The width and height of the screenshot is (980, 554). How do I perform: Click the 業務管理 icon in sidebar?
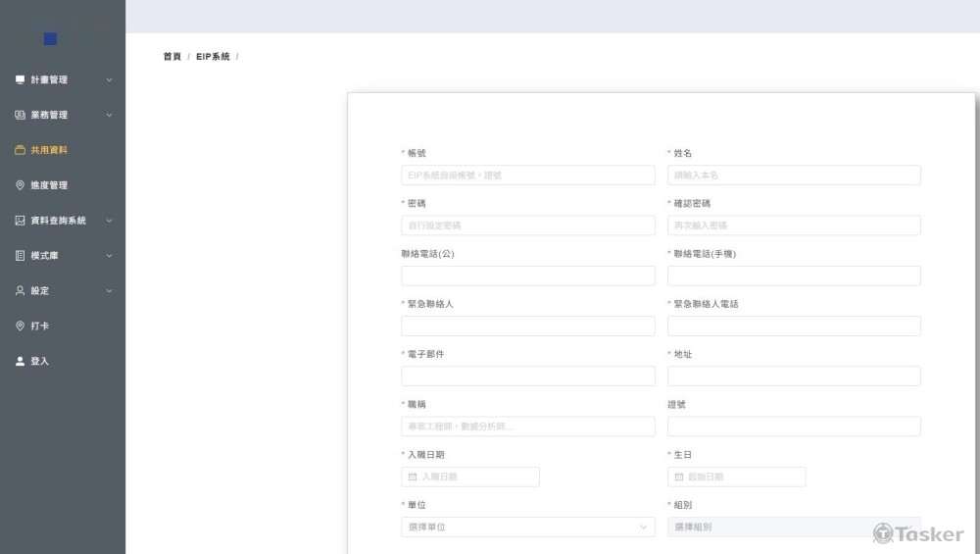click(20, 115)
